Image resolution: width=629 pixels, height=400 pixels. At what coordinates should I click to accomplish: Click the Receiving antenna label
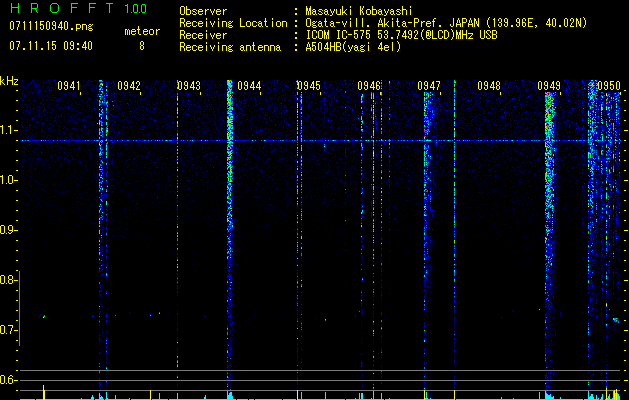[230, 47]
